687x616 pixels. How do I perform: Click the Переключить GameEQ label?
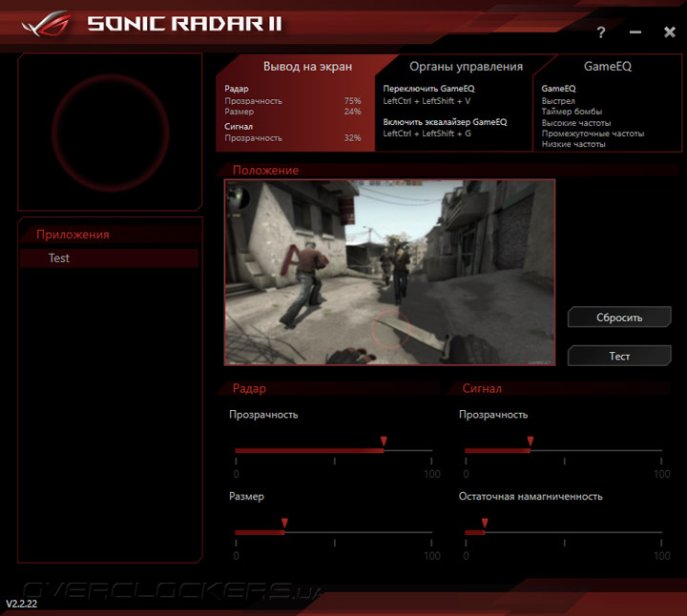428,89
